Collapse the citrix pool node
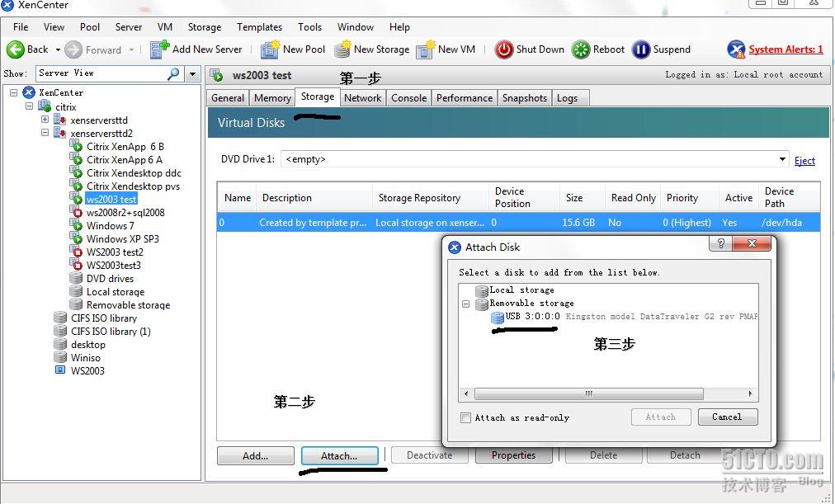Viewport: 835px width, 504px height. point(29,106)
